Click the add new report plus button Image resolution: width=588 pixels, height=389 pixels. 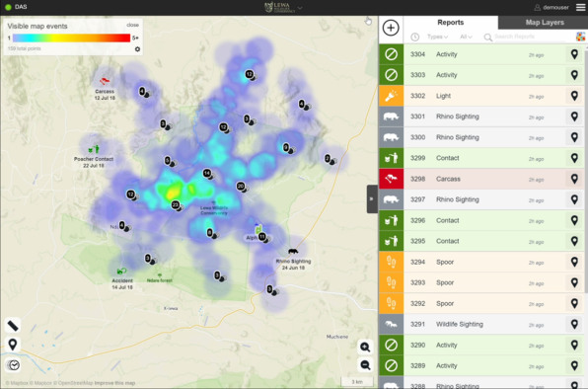[391, 28]
